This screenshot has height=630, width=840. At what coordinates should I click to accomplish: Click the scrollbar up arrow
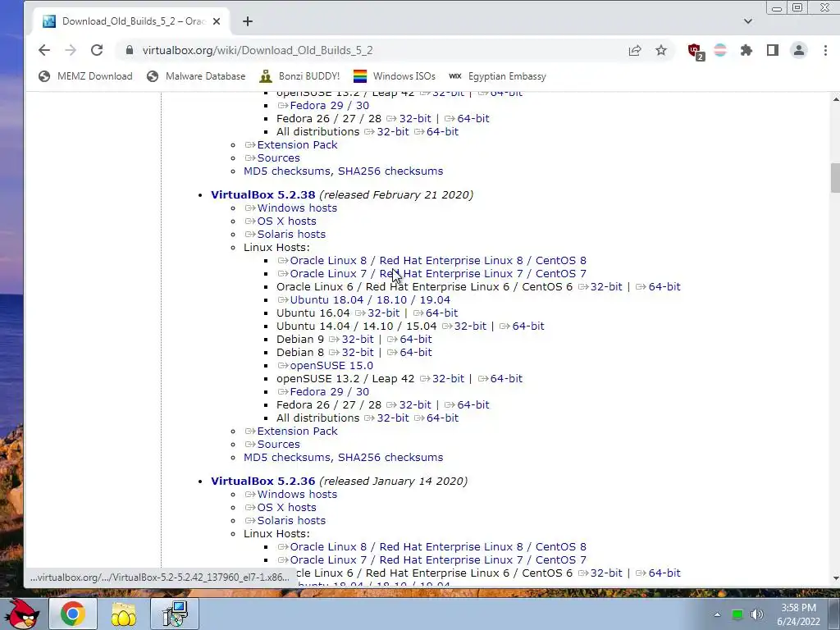click(835, 98)
